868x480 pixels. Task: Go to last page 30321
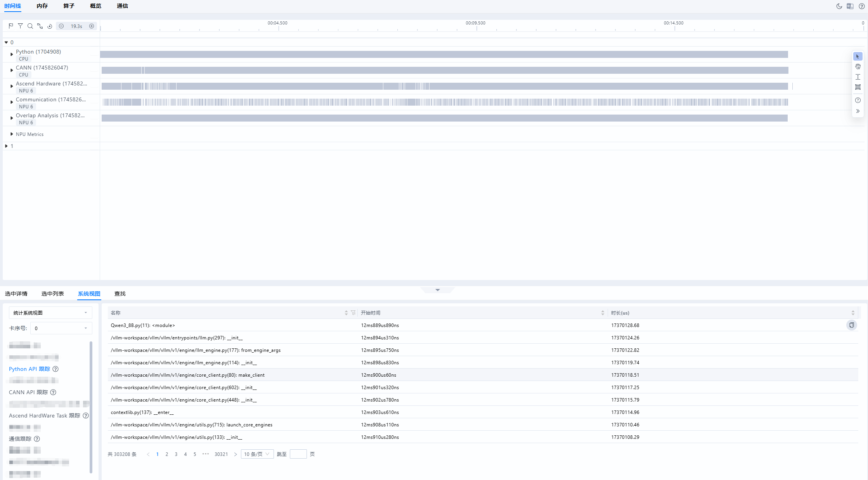221,454
